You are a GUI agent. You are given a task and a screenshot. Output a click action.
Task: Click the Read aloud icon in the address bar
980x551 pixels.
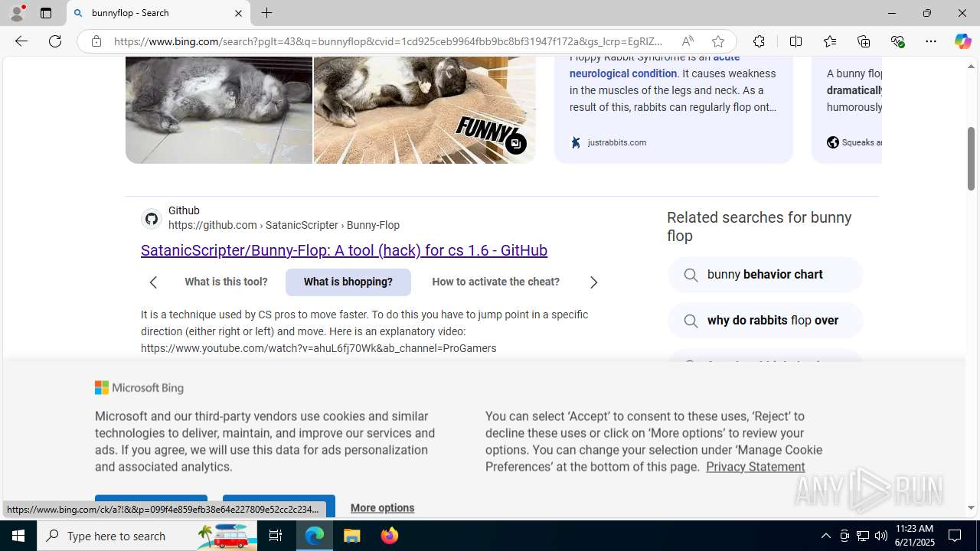(688, 41)
